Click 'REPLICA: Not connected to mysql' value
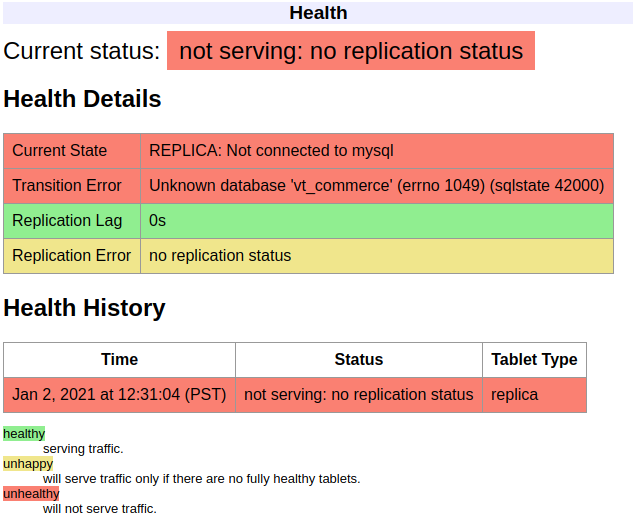 click(x=271, y=151)
